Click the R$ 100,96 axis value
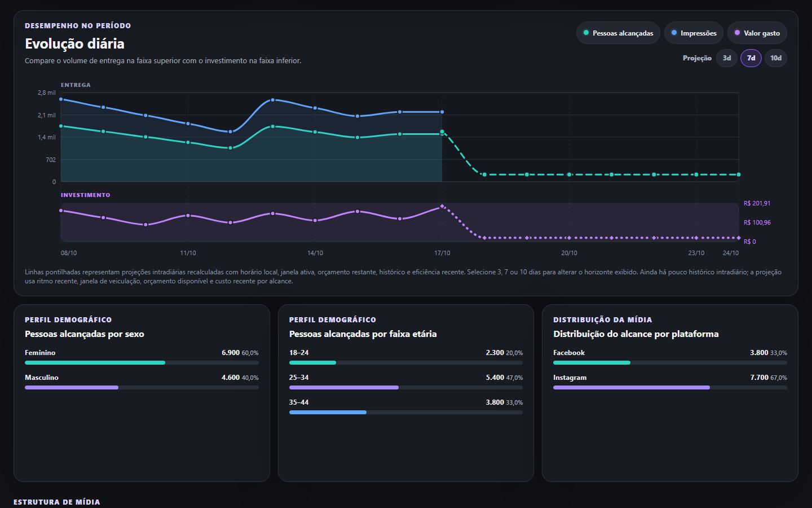 [x=757, y=222]
